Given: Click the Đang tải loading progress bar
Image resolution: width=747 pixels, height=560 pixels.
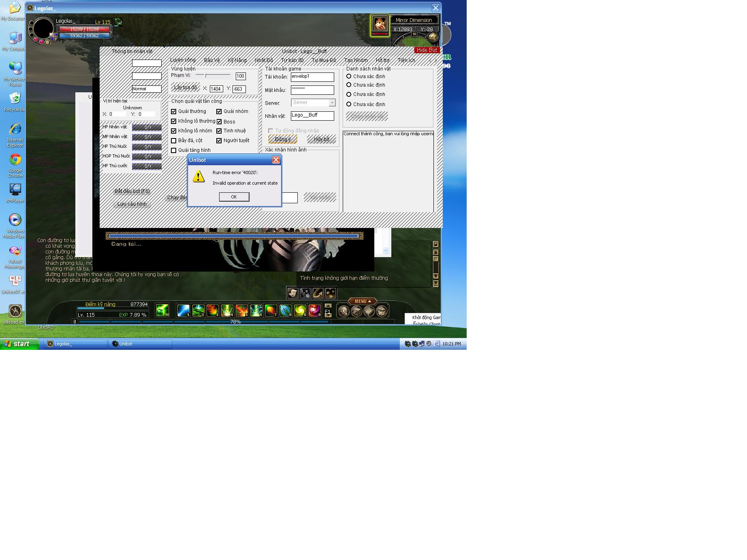Looking at the screenshot, I should [234, 236].
